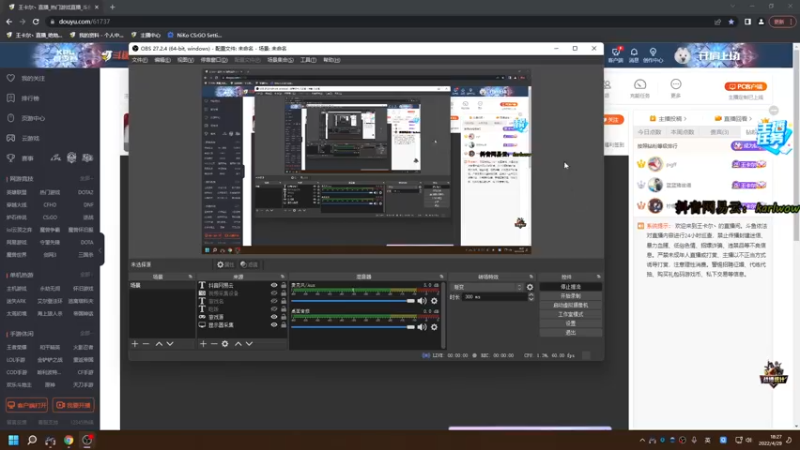The image size is (800, 450).
Task: Move scene down in Scenes panel
Action: [x=170, y=344]
